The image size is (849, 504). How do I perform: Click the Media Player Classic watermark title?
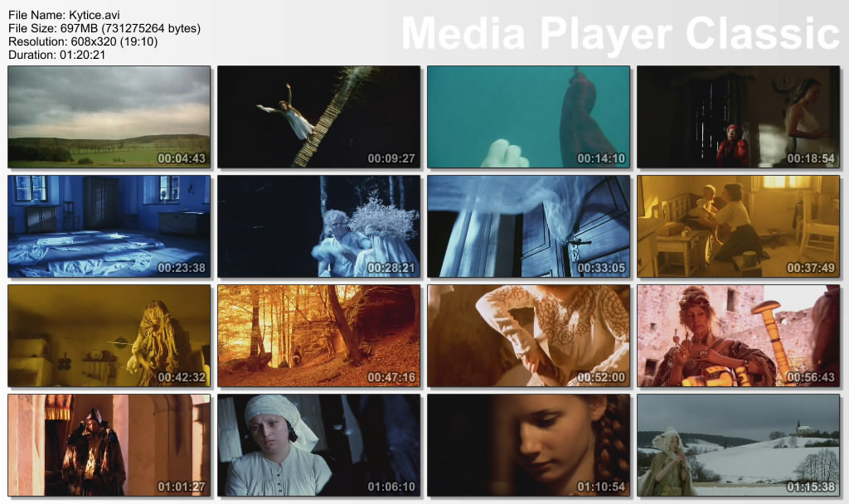tap(620, 33)
